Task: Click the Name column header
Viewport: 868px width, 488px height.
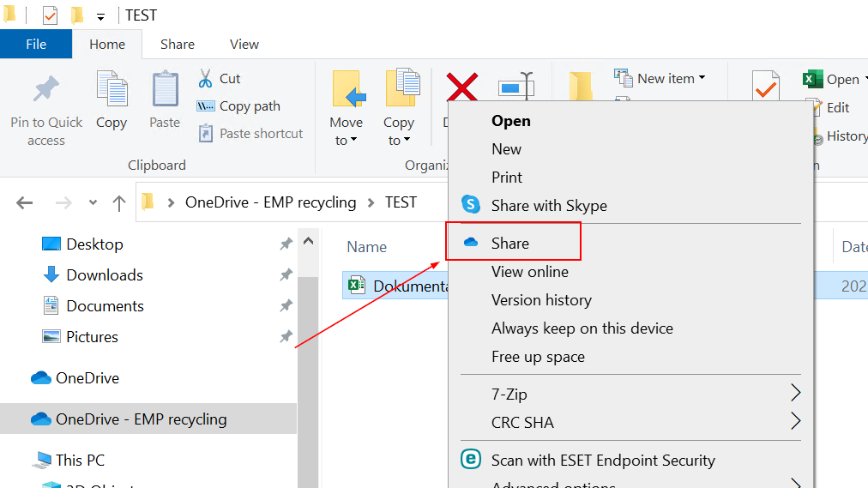Action: [x=367, y=247]
